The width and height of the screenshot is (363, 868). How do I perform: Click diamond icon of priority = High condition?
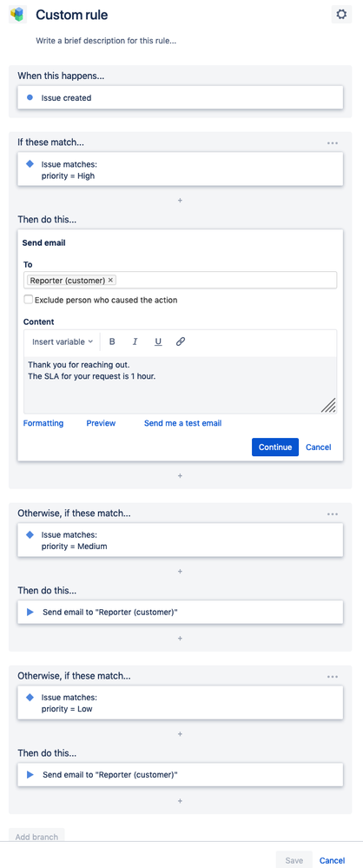(30, 164)
